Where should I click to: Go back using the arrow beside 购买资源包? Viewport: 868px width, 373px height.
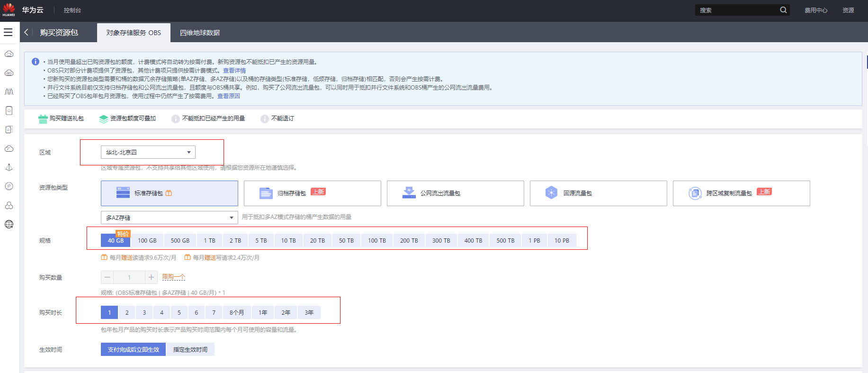click(27, 32)
